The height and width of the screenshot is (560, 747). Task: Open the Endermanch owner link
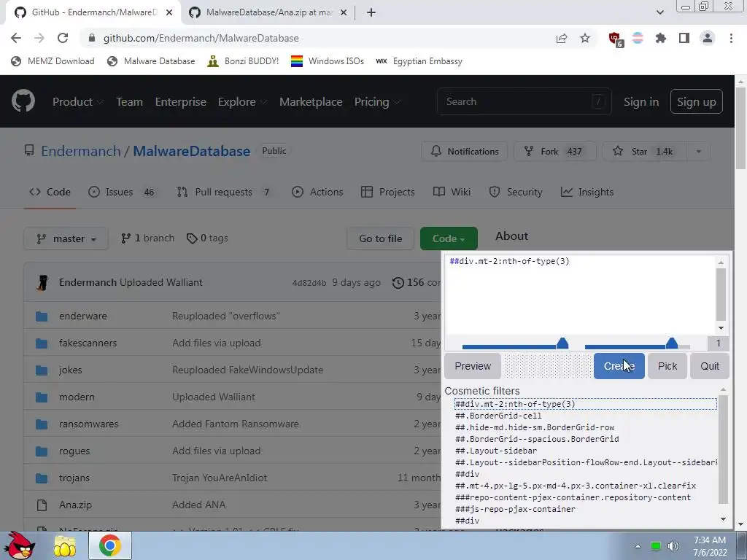pyautogui.click(x=81, y=151)
